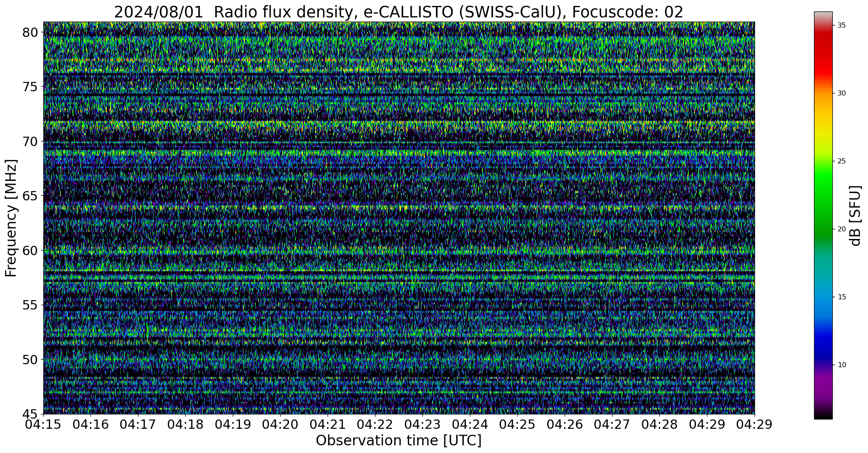Click the colorbar tick label 35

[x=841, y=25]
